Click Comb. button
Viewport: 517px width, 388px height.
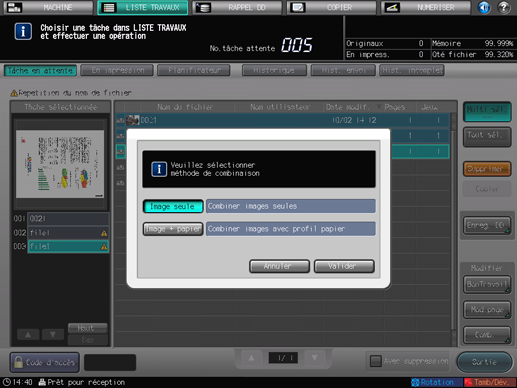[x=487, y=335]
